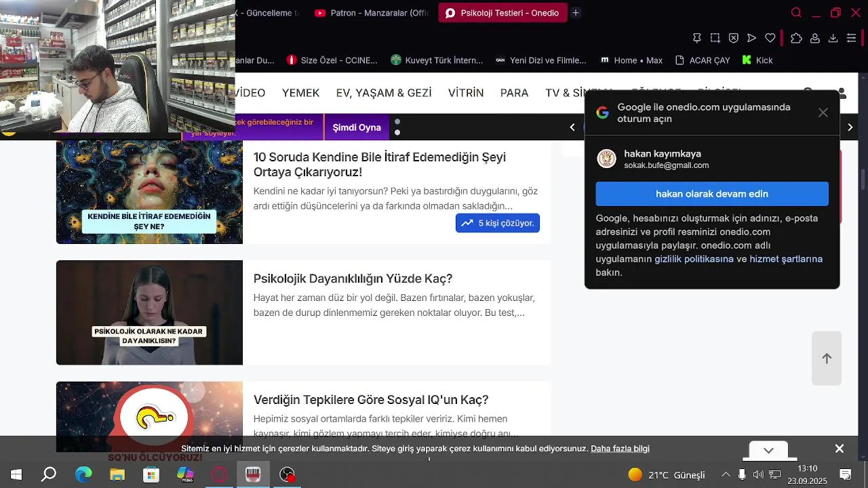Open the Daha fazla bilgi cookie link
This screenshot has width=868, height=488.
coord(620,449)
